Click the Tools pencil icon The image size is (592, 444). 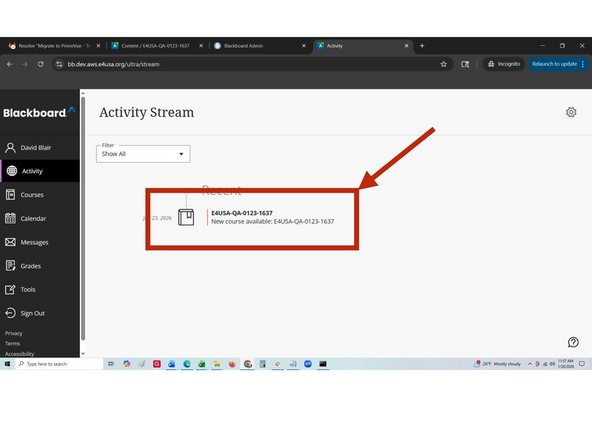[x=11, y=290]
